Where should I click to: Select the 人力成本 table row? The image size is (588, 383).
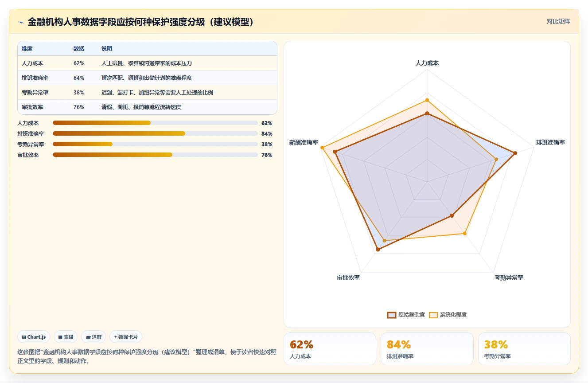click(147, 63)
